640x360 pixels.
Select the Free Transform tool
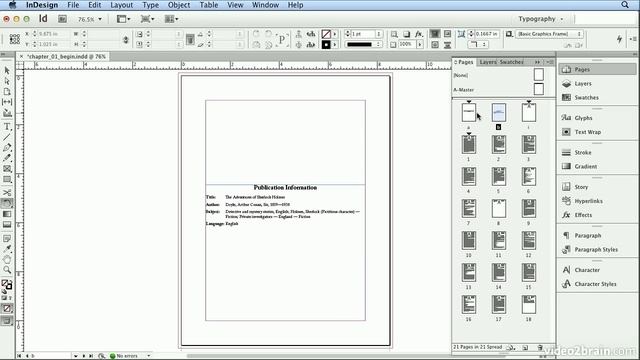7,203
